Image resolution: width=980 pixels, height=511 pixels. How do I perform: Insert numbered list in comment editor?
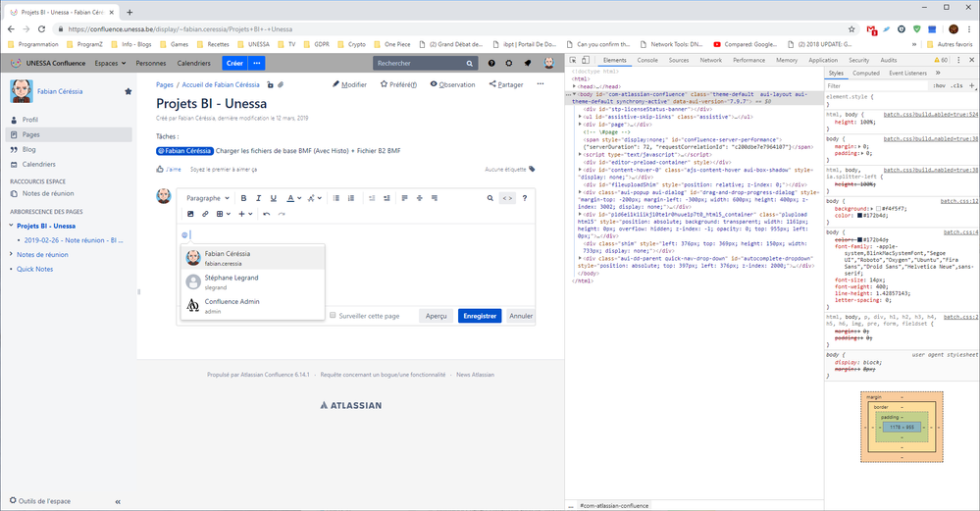pyautogui.click(x=351, y=198)
